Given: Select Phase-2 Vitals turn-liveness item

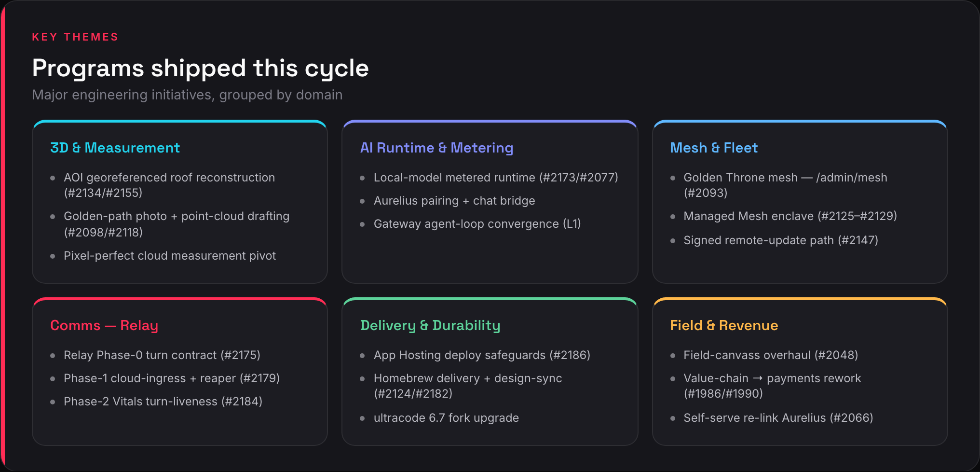Looking at the screenshot, I should pos(163,402).
